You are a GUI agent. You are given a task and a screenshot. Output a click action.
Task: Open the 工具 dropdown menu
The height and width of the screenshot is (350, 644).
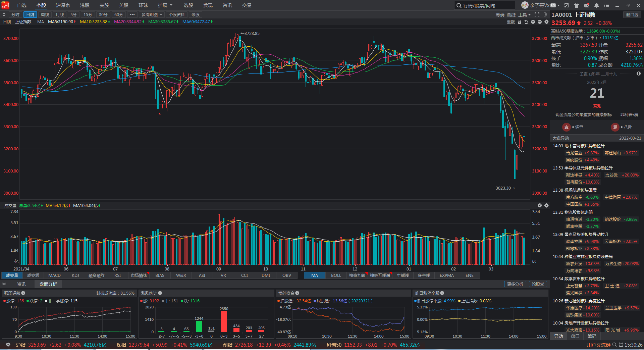pyautogui.click(x=524, y=15)
